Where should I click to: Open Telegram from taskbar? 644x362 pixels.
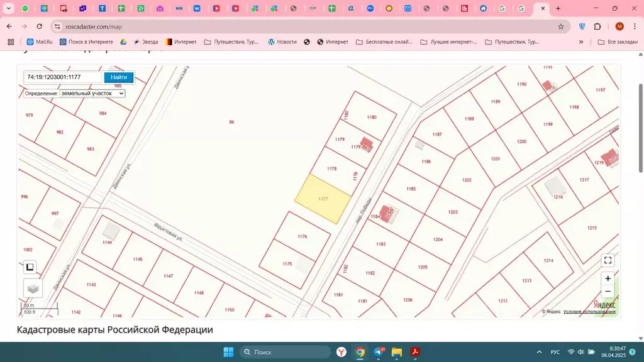coord(379,352)
